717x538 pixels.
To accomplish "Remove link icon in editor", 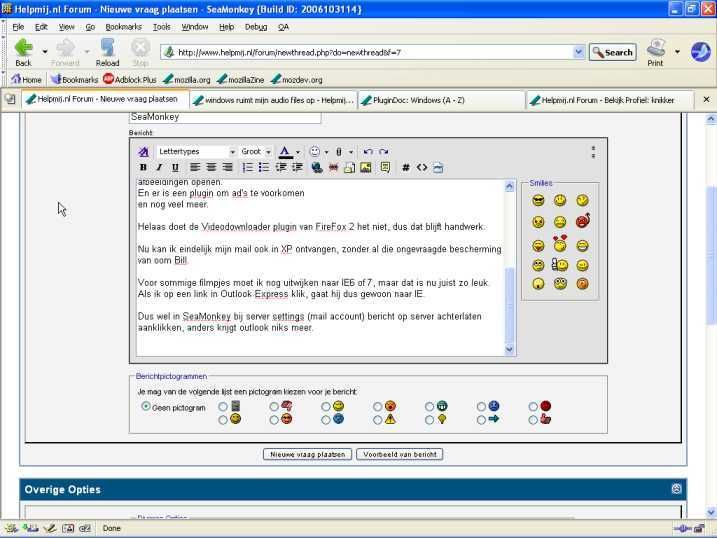I will coord(333,167).
